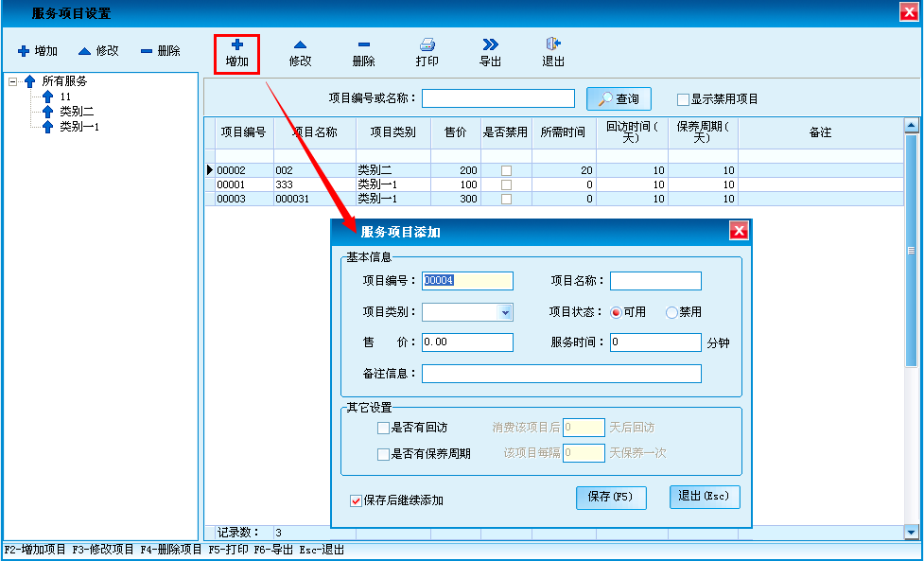Screen dimensions: 924x561
Task: Click the 打印 (print) printer icon
Action: tap(427, 44)
